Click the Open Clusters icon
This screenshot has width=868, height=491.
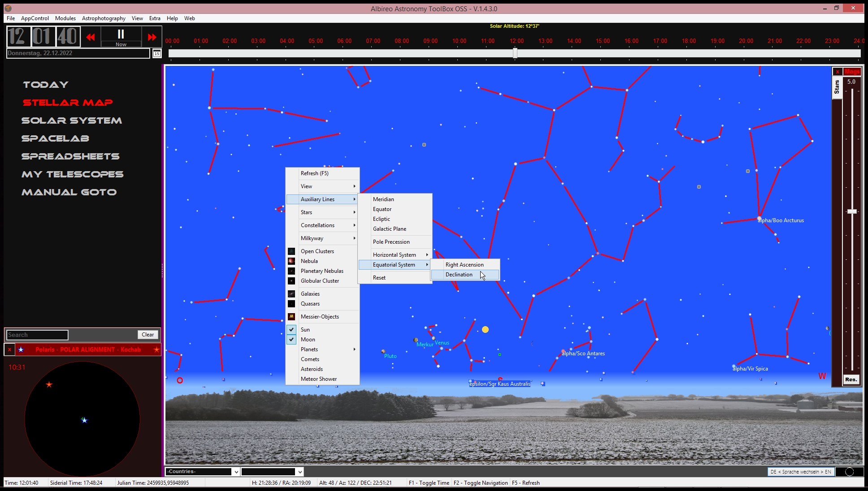(291, 251)
